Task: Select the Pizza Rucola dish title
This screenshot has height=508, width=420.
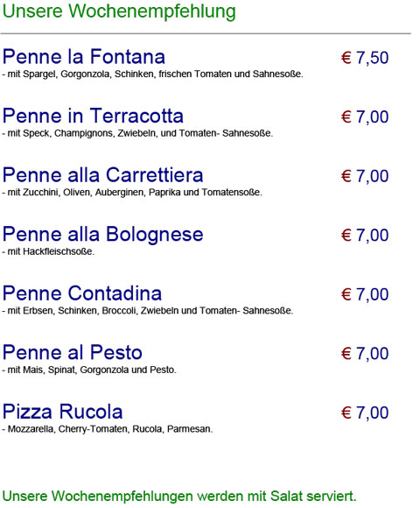Action: click(63, 413)
